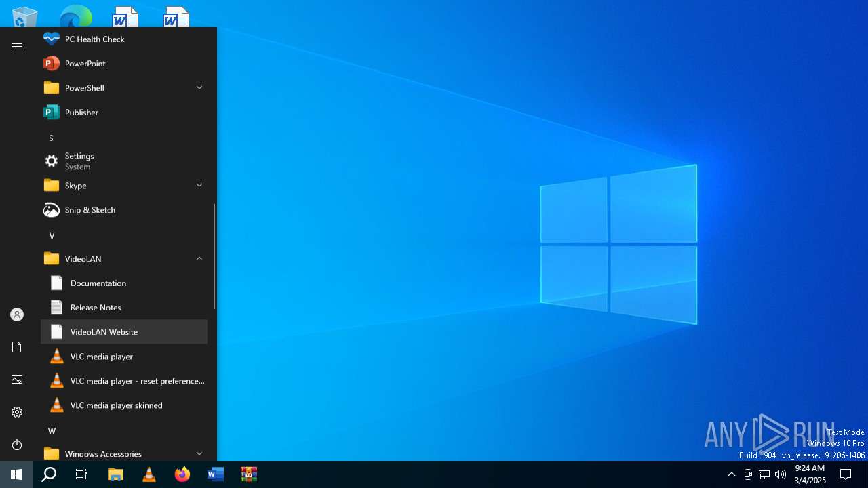The width and height of the screenshot is (868, 488).
Task: Open VLC media player reset preferences entry
Action: tap(124, 381)
